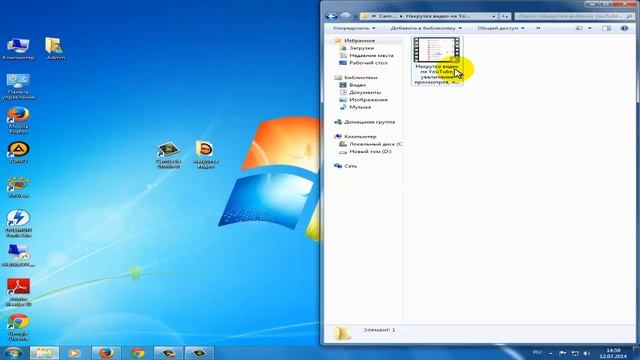Select the Google Chrome desktop shortcut
Viewport: 640px width, 360px height.
[x=18, y=327]
